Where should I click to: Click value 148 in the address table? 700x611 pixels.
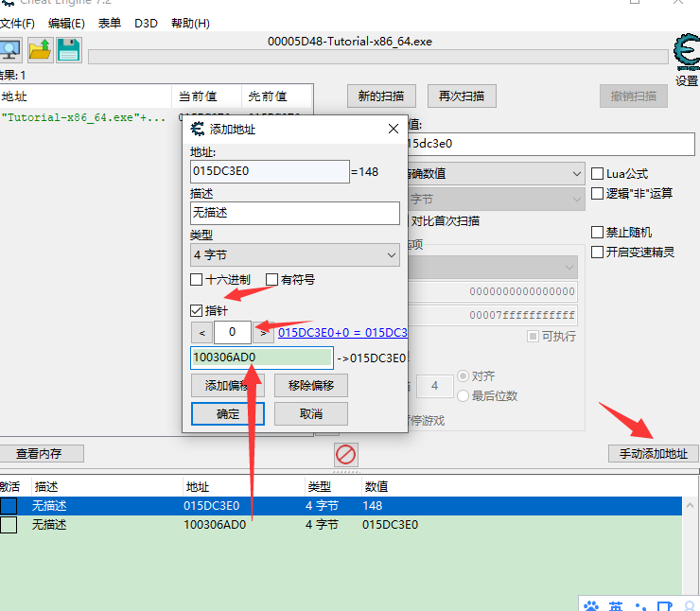[373, 506]
